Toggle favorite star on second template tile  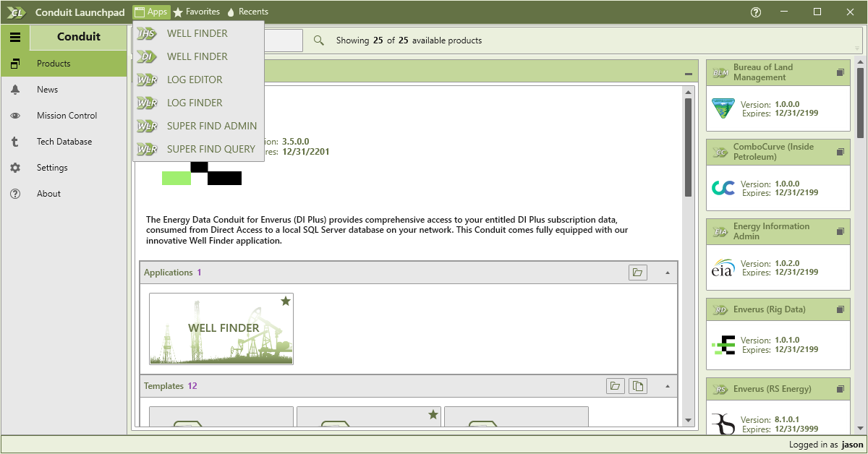coord(433,414)
